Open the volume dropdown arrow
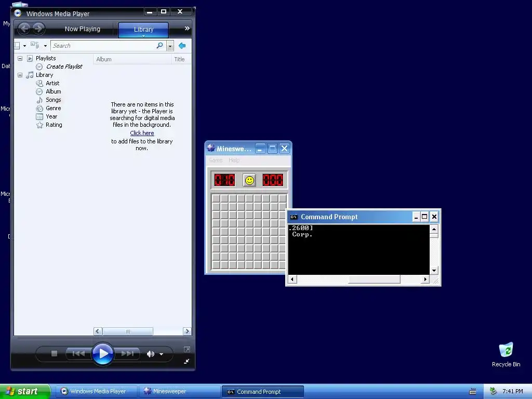Image resolution: width=532 pixels, height=399 pixels. click(162, 354)
